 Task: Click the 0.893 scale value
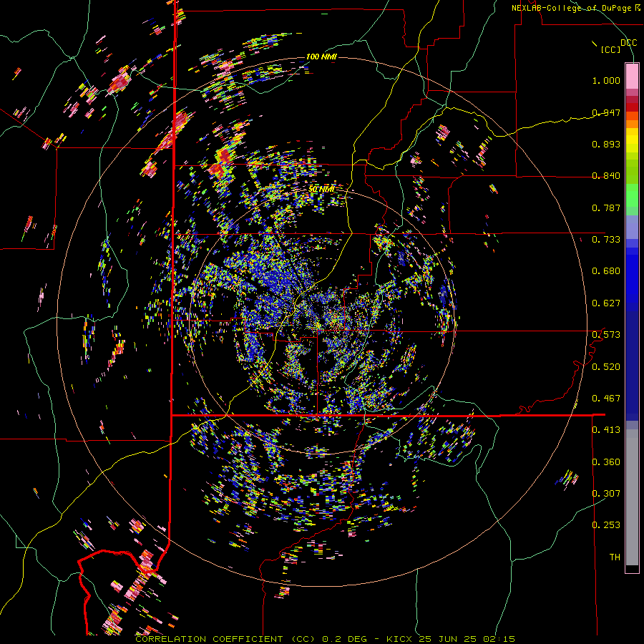(x=606, y=144)
